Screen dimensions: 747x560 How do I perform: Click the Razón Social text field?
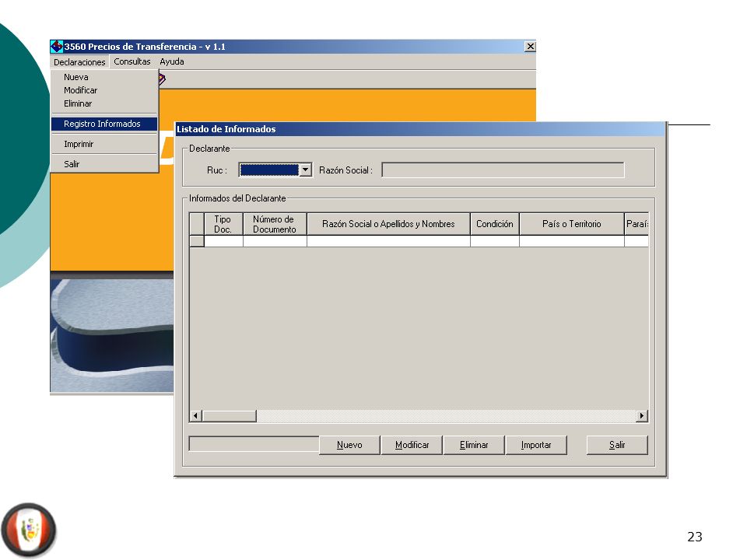tap(503, 170)
